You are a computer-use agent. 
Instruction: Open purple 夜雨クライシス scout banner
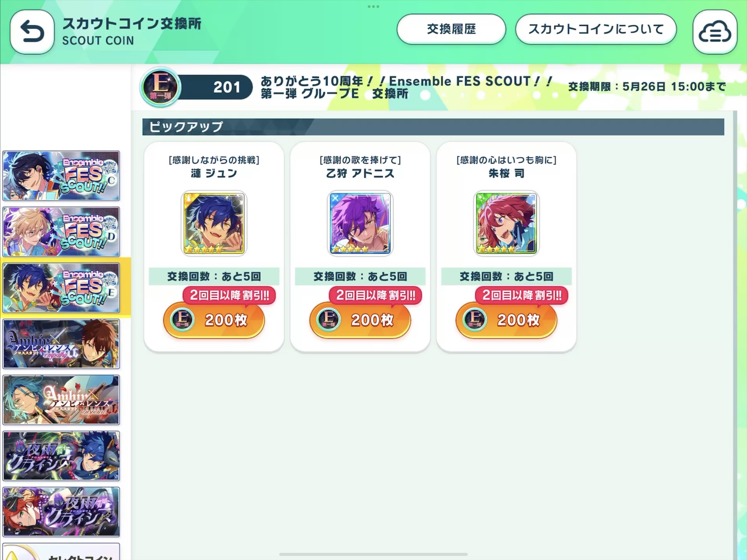61,512
